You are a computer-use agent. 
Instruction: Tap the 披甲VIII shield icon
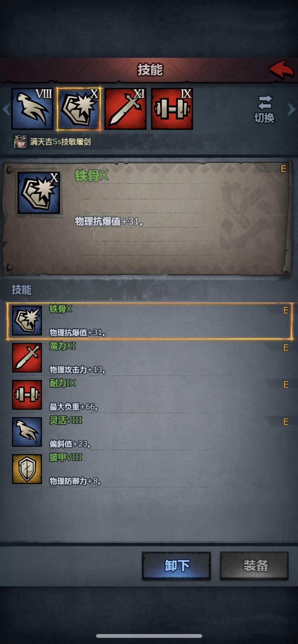[x=27, y=469]
